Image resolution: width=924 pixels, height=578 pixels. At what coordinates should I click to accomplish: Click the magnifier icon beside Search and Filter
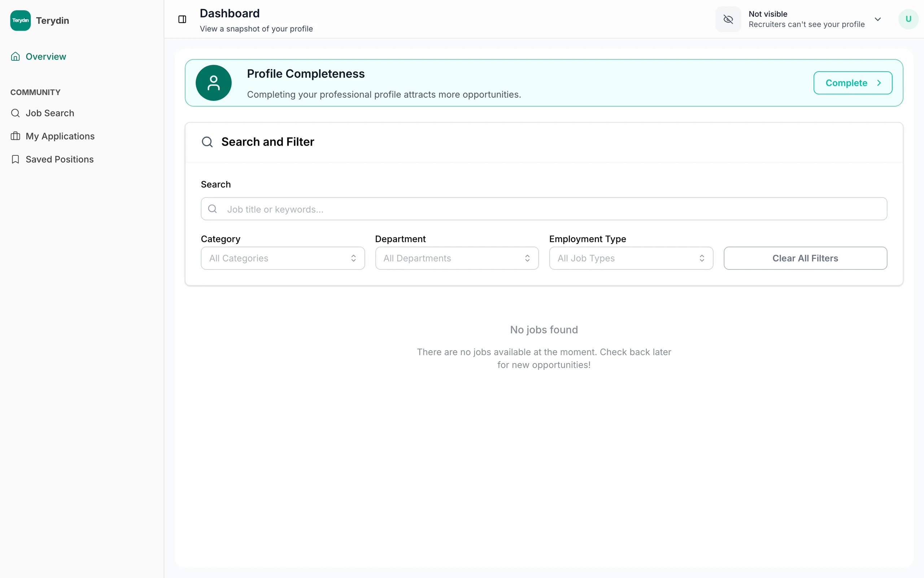[207, 142]
